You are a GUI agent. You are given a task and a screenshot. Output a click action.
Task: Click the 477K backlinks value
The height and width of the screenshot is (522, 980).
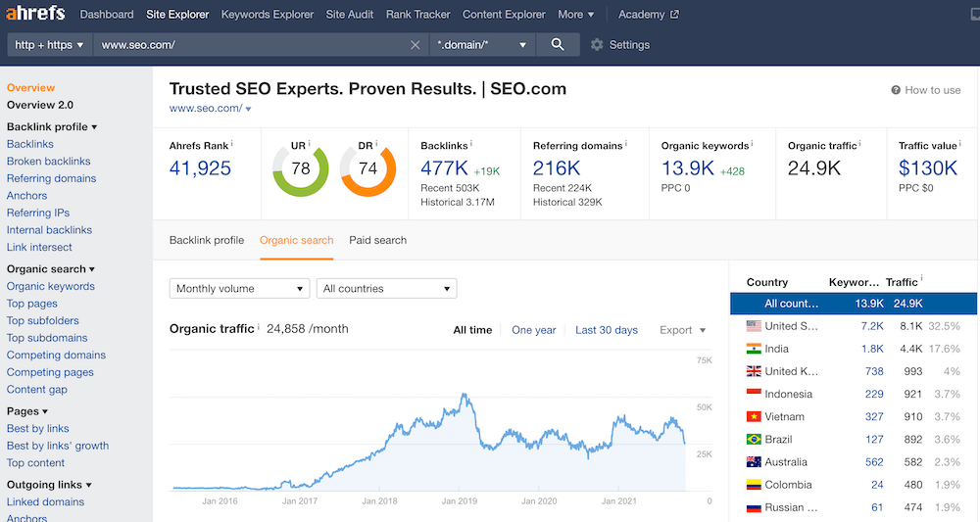(x=444, y=168)
